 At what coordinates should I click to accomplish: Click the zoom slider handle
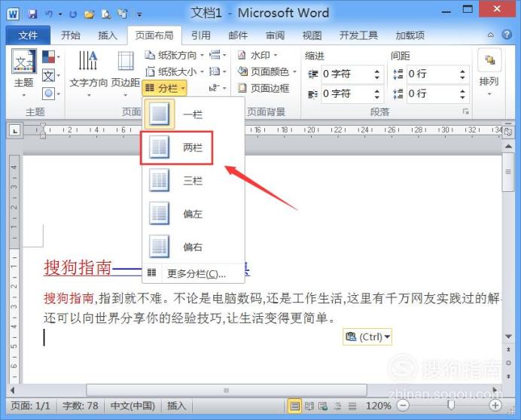pyautogui.click(x=450, y=405)
